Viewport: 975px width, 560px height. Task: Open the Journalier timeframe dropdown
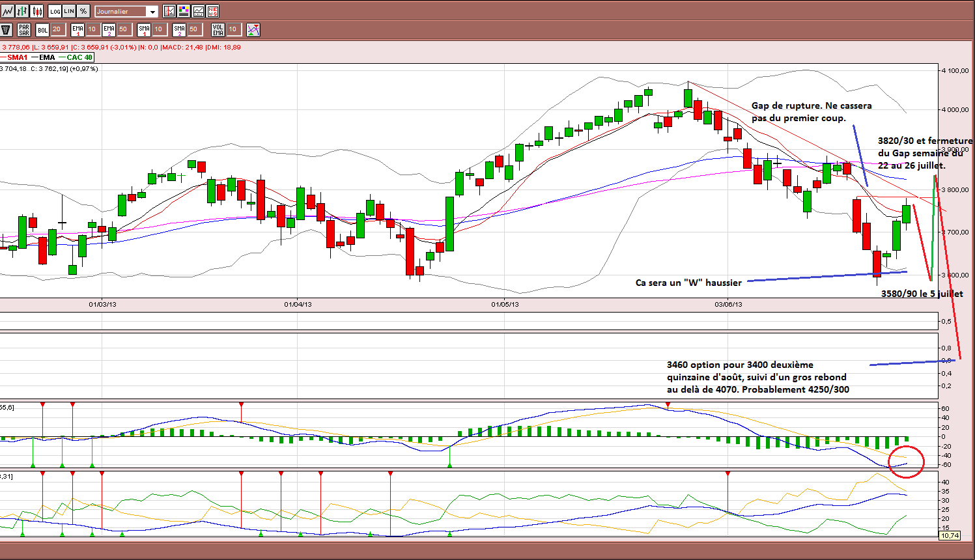[126, 11]
